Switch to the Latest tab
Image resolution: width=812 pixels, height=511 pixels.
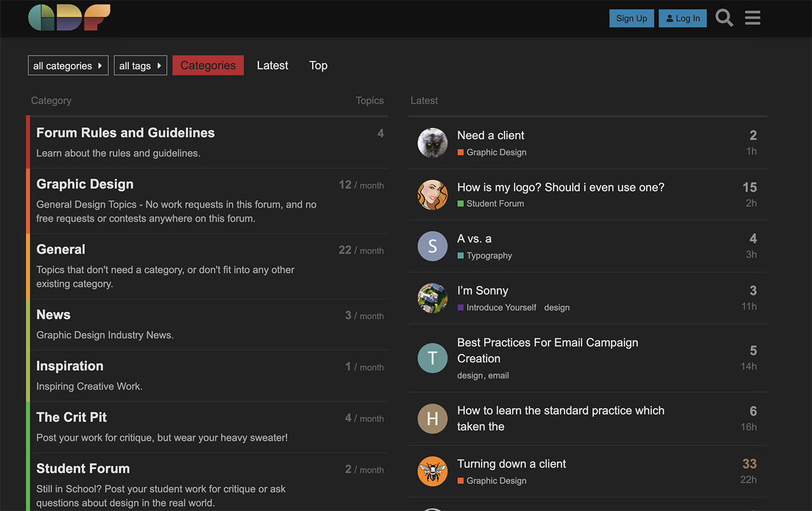coord(272,65)
